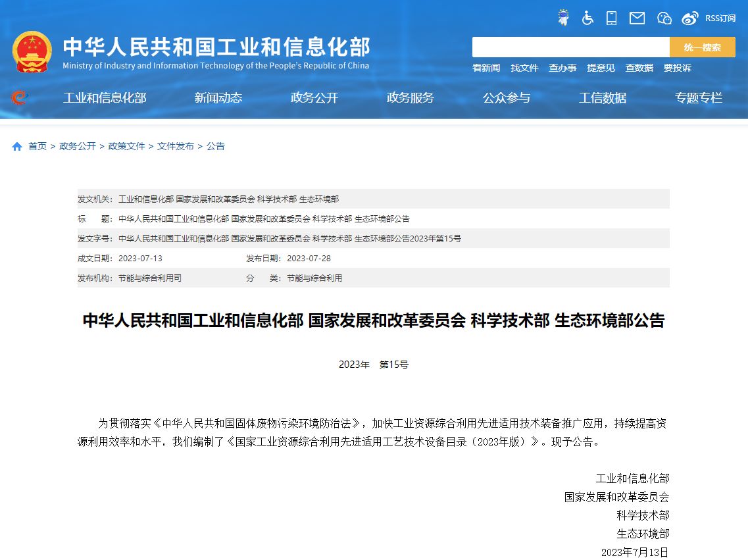748x560 pixels.
Task: Click the red swirl icon beside navigation
Action: point(19,98)
